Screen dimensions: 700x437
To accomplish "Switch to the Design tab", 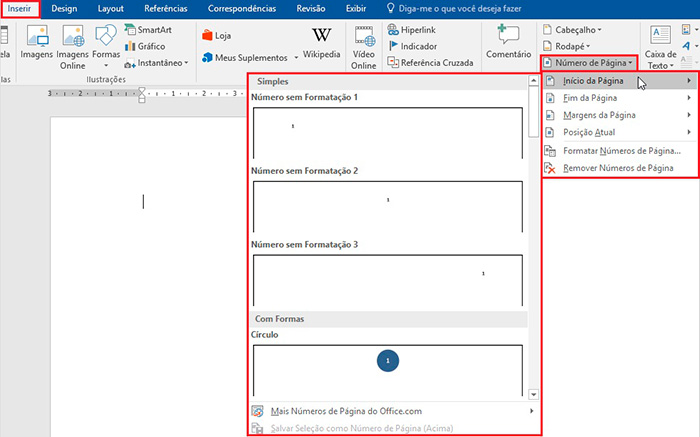I will (64, 8).
